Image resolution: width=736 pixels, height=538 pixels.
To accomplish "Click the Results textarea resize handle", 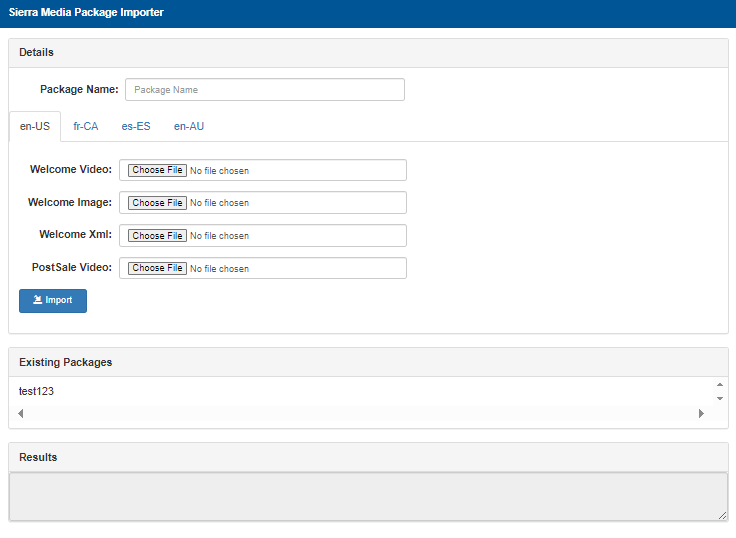I will [x=722, y=515].
